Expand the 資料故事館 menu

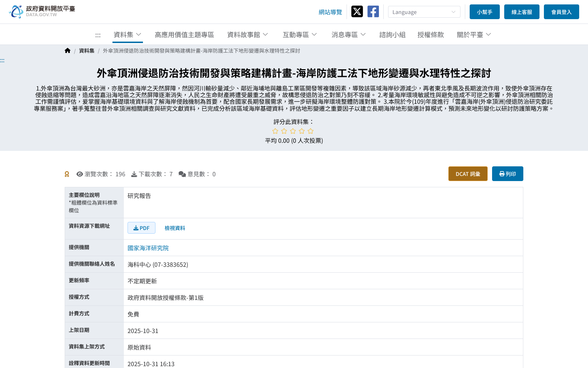[x=248, y=35]
